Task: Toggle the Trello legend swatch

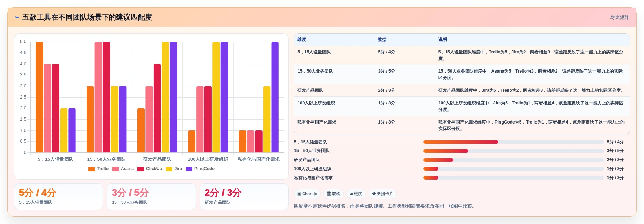Action: (x=92, y=169)
